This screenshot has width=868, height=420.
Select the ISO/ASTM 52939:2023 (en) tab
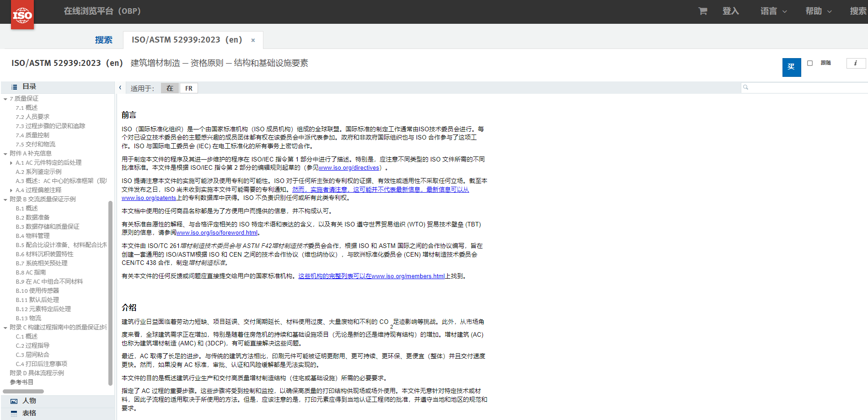187,40
